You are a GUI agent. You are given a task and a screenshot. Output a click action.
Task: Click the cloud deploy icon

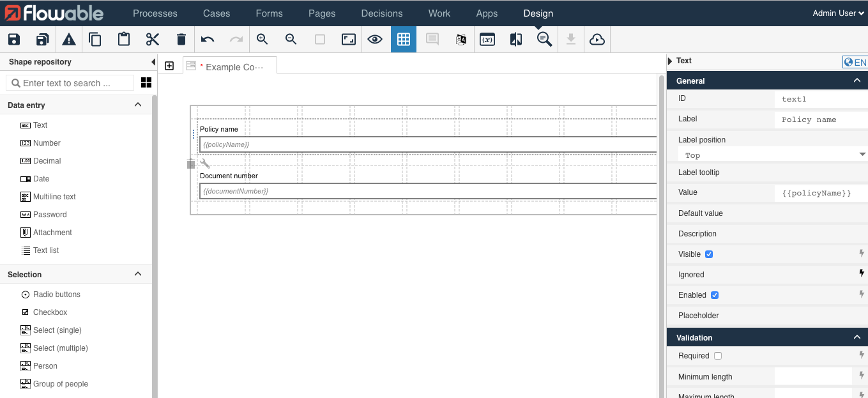(597, 40)
